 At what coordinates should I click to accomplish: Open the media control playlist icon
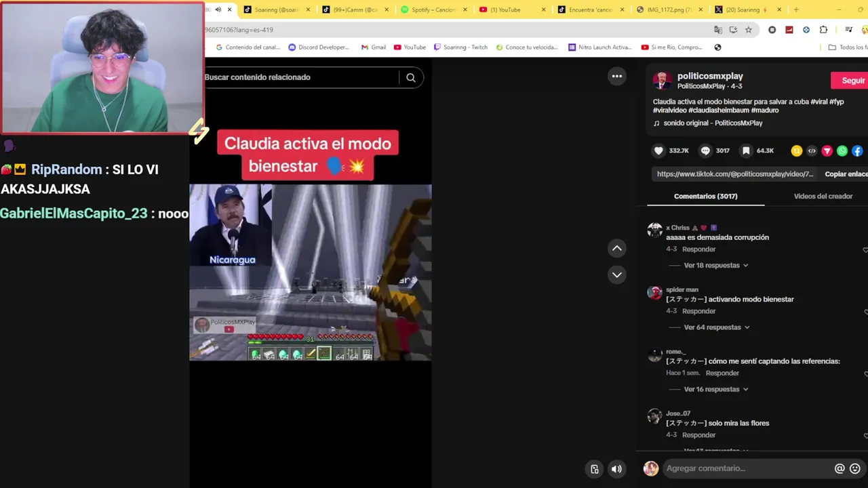click(x=848, y=30)
